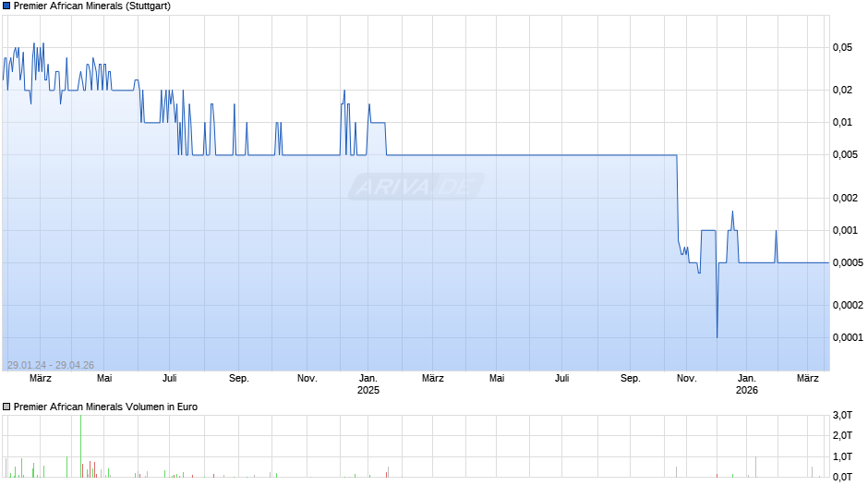Click the first 'Mai' label on time axis
Image resolution: width=868 pixels, height=486 pixels.
point(104,379)
